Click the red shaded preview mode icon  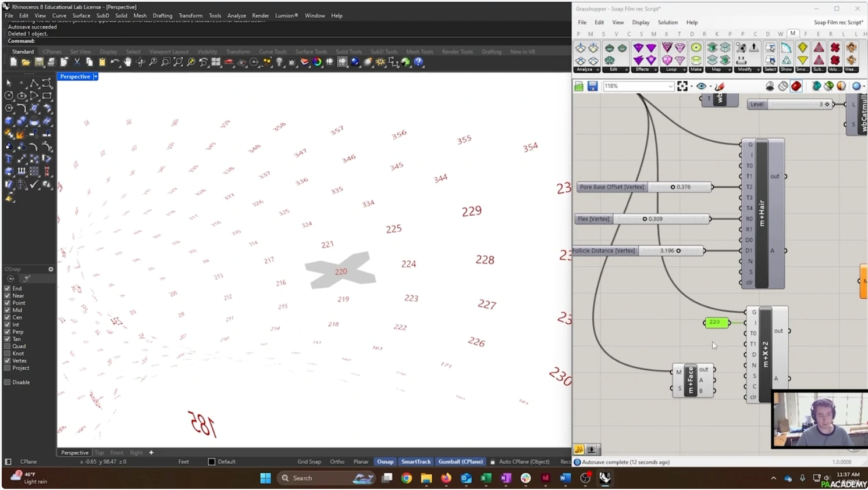click(x=796, y=86)
